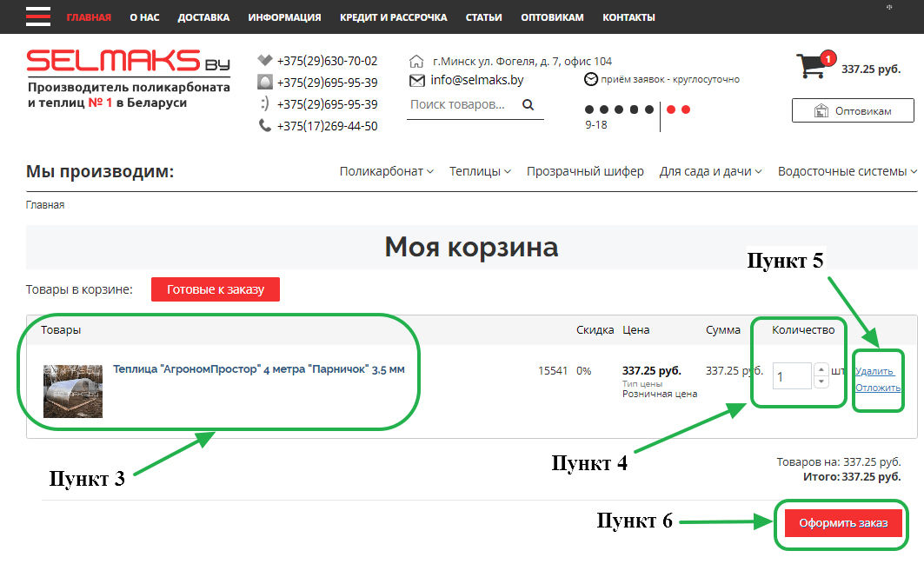Screen dimensions: 924x564
Task: Click the envelope email icon
Action: coord(416,81)
